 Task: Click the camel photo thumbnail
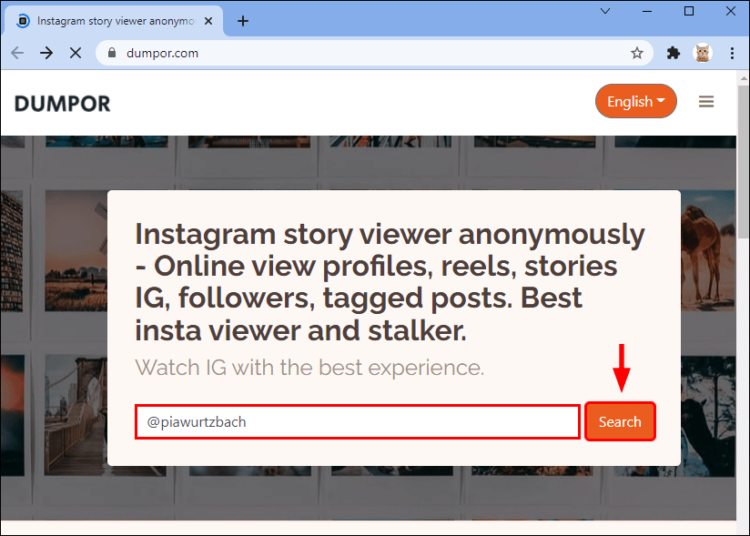708,251
